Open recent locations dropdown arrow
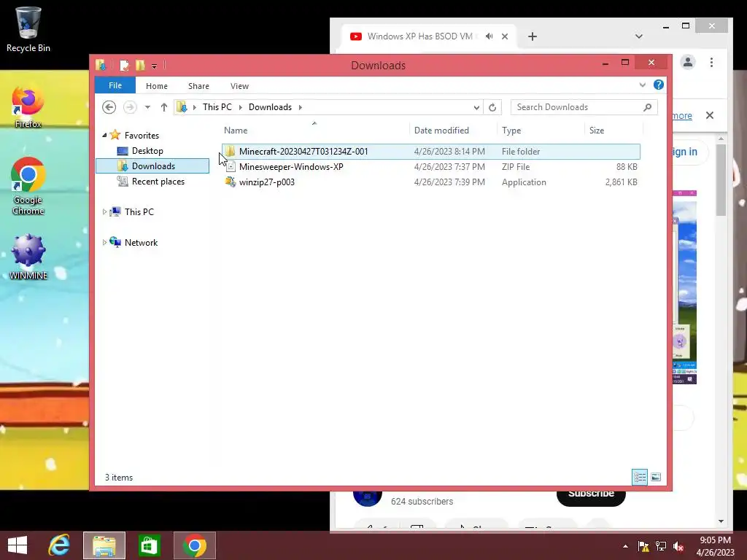The width and height of the screenshot is (747, 560). point(147,107)
